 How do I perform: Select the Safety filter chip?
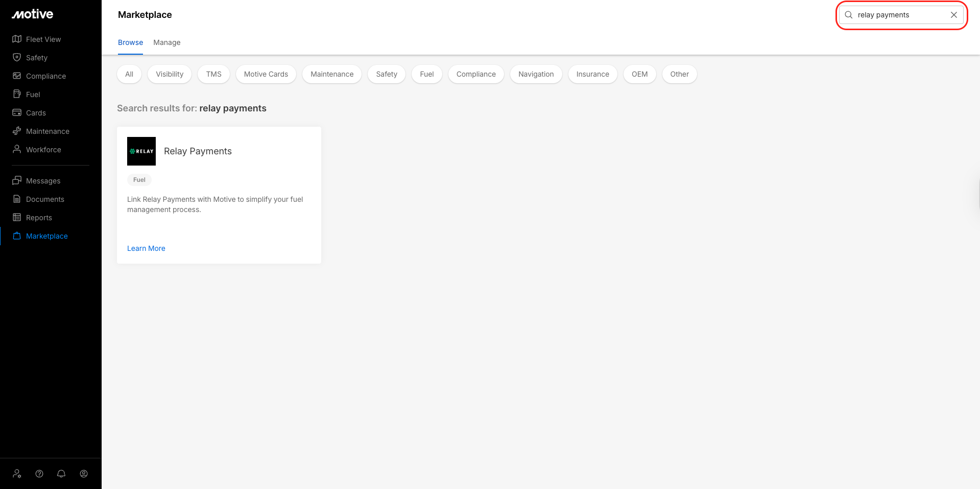click(387, 74)
